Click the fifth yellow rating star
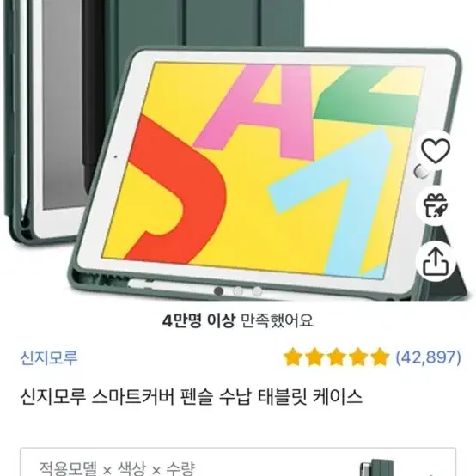Screen dimensions: 476x476 [x=380, y=357]
